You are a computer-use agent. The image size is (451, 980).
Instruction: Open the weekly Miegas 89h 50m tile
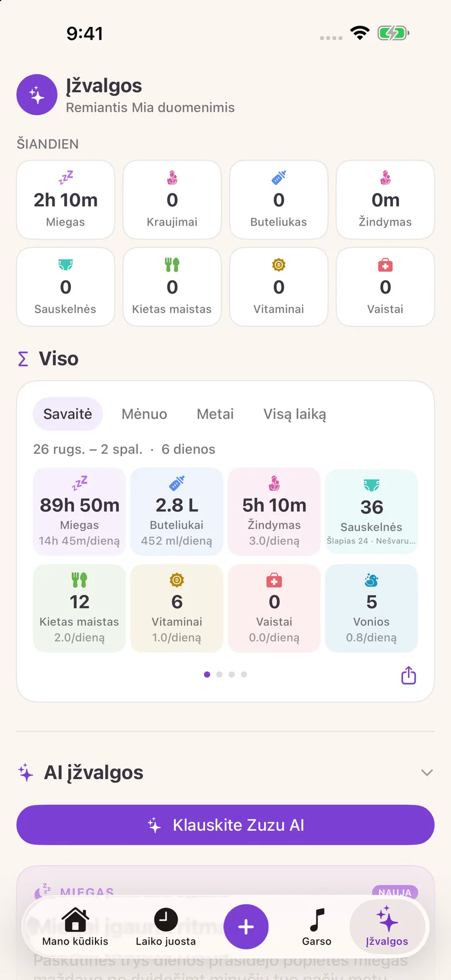pos(79,512)
